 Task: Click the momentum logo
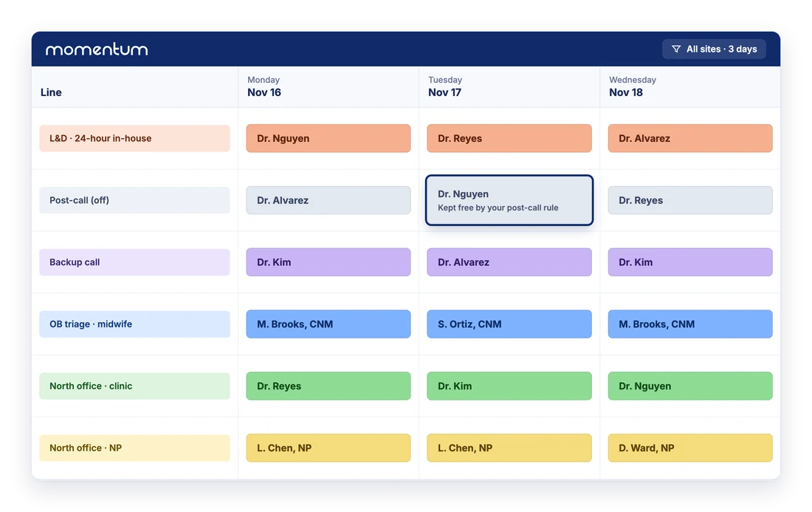[97, 50]
